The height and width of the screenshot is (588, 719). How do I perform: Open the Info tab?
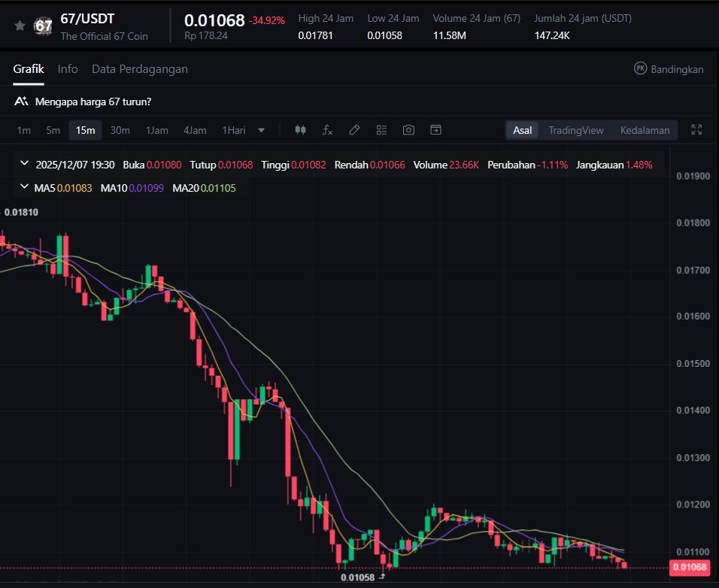(68, 69)
